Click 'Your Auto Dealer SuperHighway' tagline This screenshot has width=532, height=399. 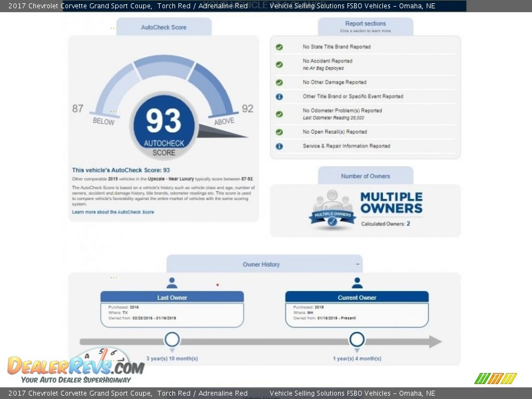tap(76, 380)
